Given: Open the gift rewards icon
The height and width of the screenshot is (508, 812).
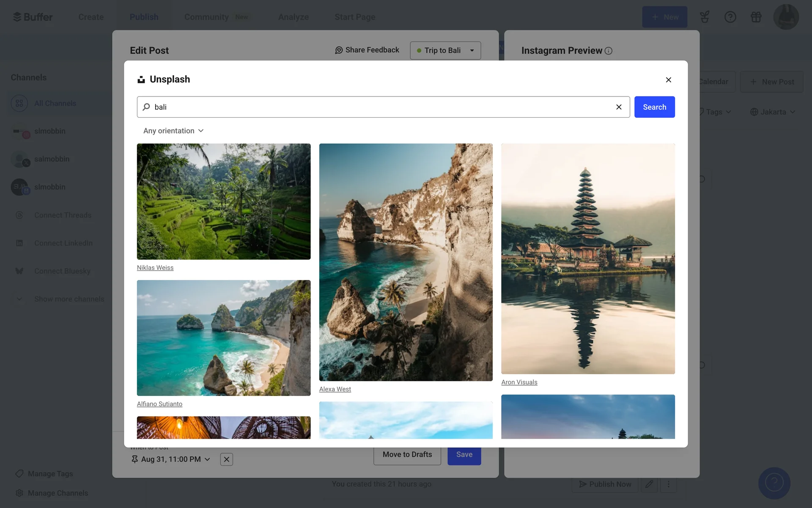Looking at the screenshot, I should [x=756, y=17].
